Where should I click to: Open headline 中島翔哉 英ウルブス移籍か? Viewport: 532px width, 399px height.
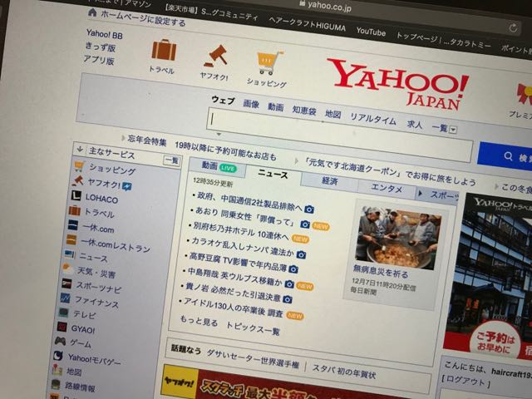pyautogui.click(x=234, y=276)
